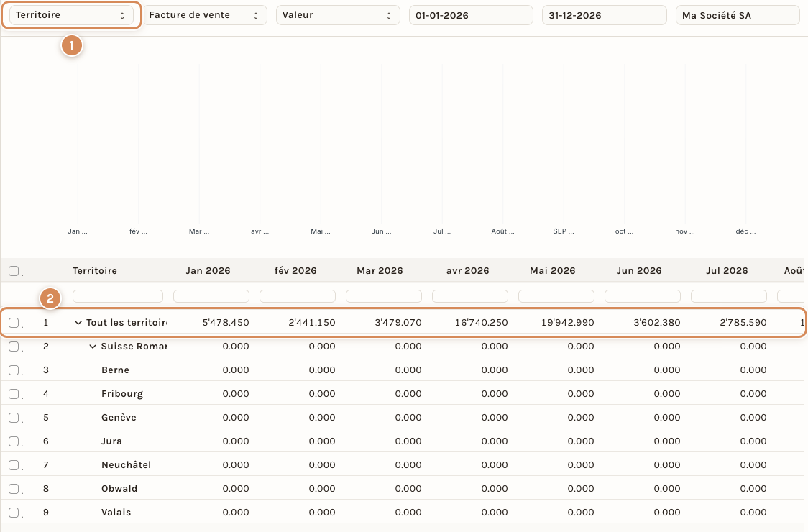The image size is (808, 532).
Task: Select the Berne territory row label
Action: click(116, 370)
